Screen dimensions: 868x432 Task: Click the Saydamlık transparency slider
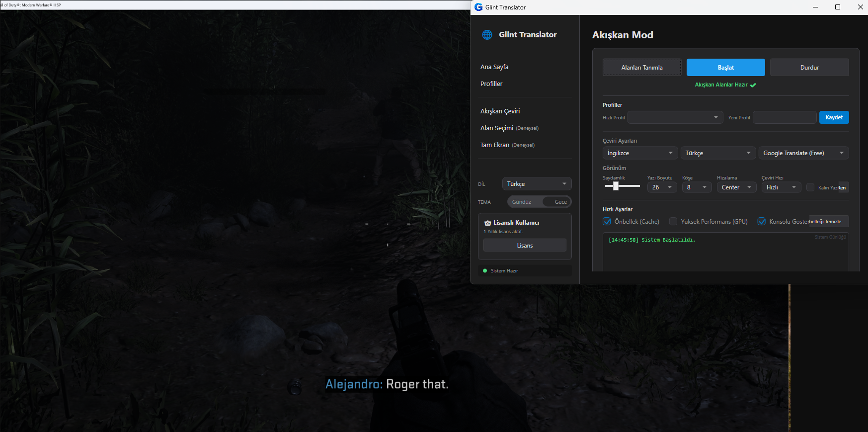[x=622, y=186]
